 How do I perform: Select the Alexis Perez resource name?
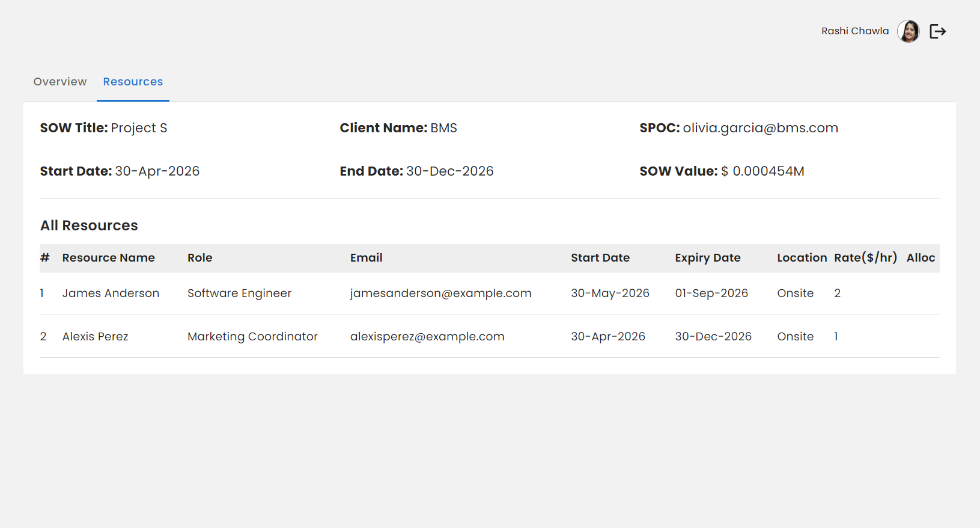click(95, 337)
